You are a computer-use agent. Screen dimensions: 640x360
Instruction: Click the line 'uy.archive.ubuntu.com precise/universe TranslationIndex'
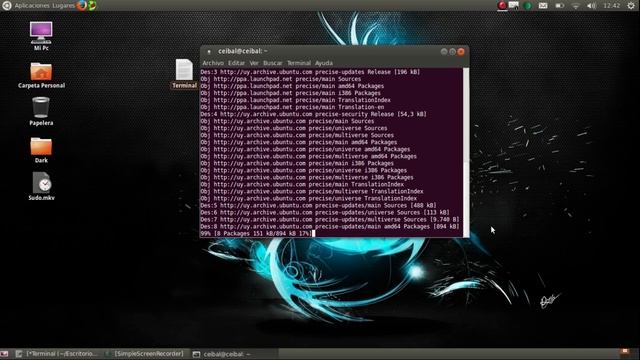coord(309,199)
